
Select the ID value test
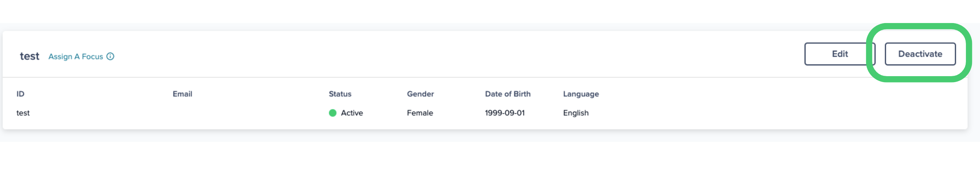(23, 113)
